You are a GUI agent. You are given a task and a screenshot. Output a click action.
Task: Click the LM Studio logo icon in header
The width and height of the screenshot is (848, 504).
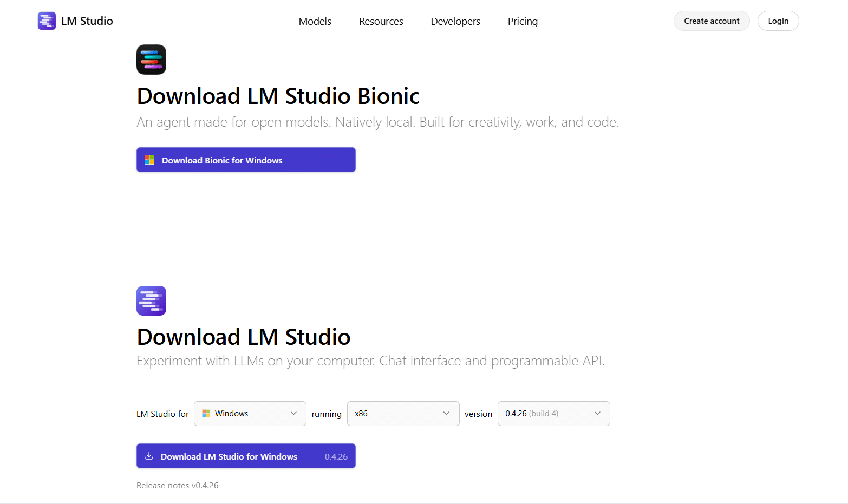coord(47,21)
